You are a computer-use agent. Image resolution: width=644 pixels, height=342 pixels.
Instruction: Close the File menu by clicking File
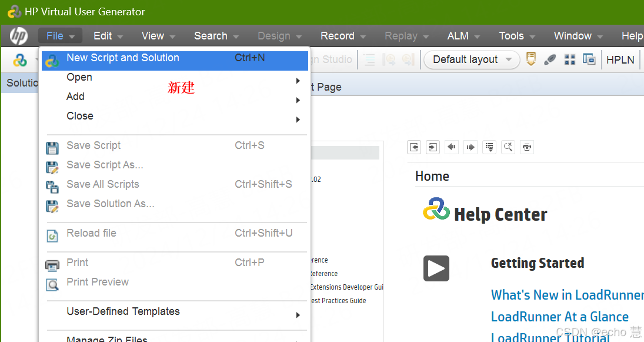pos(61,36)
